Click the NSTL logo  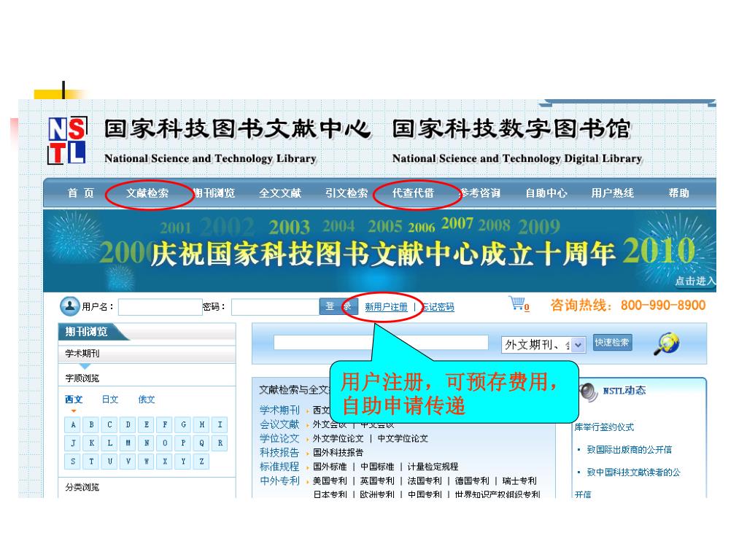pyautogui.click(x=68, y=140)
